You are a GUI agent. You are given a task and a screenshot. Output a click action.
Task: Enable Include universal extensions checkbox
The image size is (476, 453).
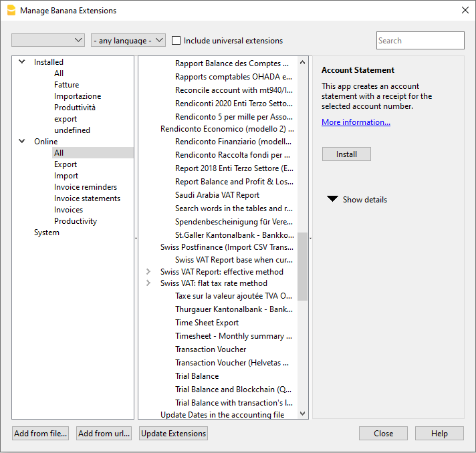click(176, 41)
